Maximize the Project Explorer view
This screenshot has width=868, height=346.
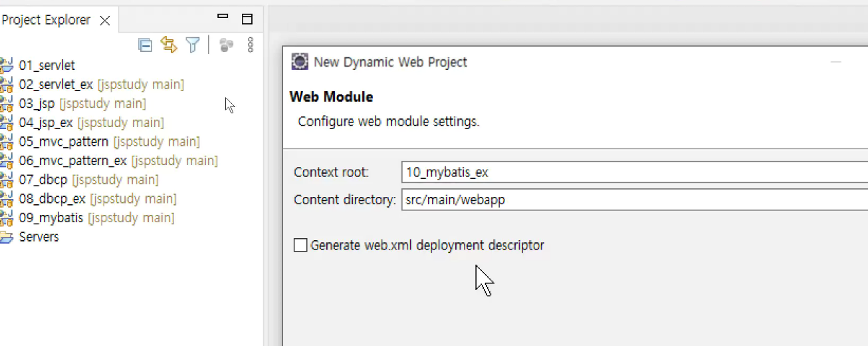(x=247, y=19)
